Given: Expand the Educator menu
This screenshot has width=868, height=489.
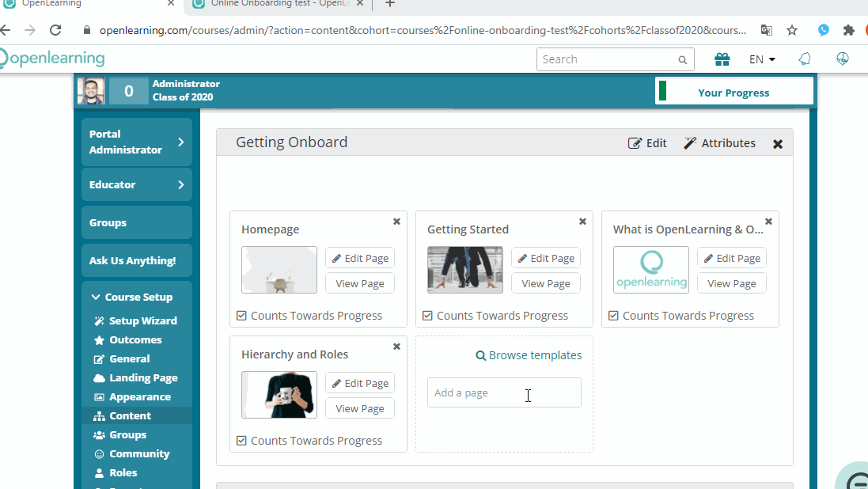Looking at the screenshot, I should [137, 185].
